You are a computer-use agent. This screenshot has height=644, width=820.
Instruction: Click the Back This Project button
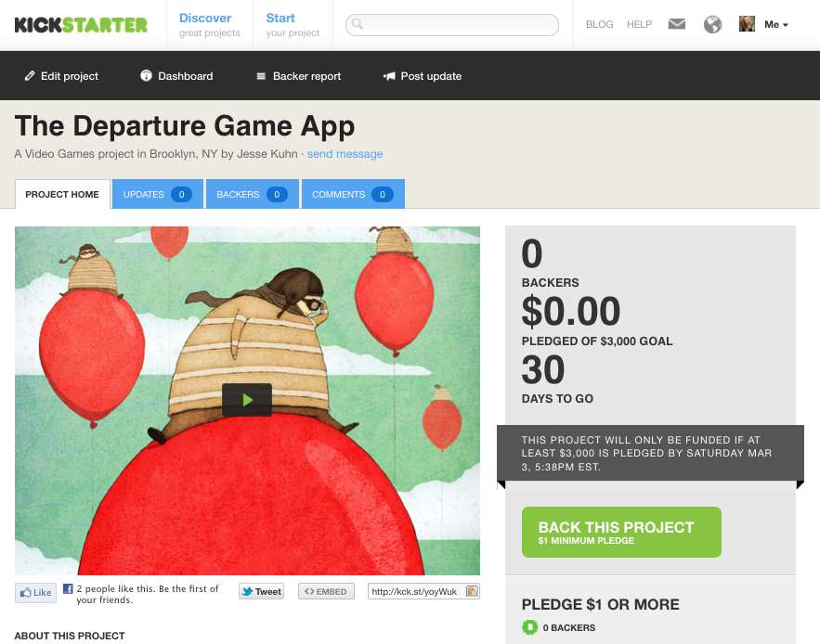pos(621,532)
